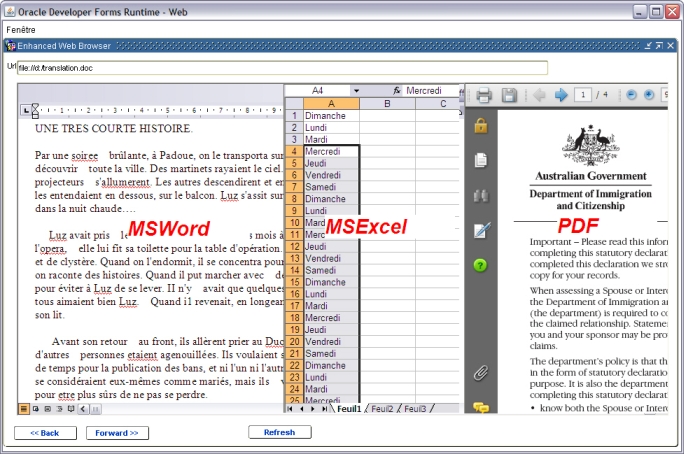Save a copy of the PDF
The width and height of the screenshot is (684, 454).
point(509,95)
